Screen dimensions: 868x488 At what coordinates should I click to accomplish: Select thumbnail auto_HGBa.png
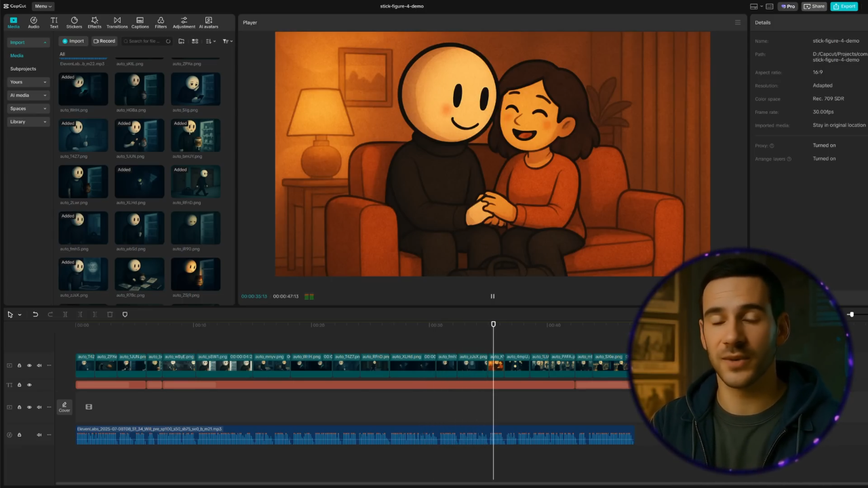point(139,89)
